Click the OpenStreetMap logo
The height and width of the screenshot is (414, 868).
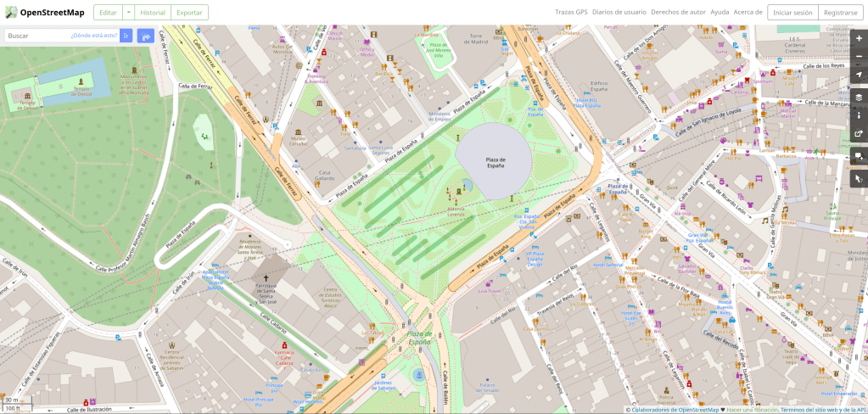tap(44, 13)
